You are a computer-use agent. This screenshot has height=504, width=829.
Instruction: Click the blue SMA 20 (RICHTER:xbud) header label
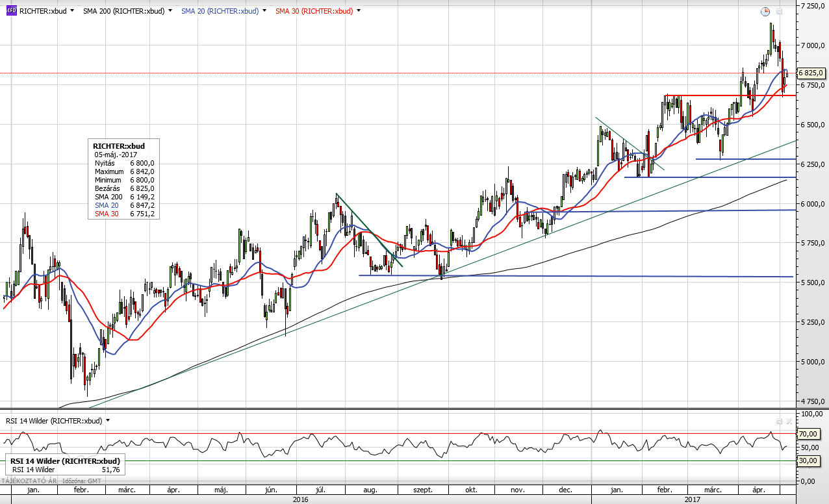click(x=220, y=11)
